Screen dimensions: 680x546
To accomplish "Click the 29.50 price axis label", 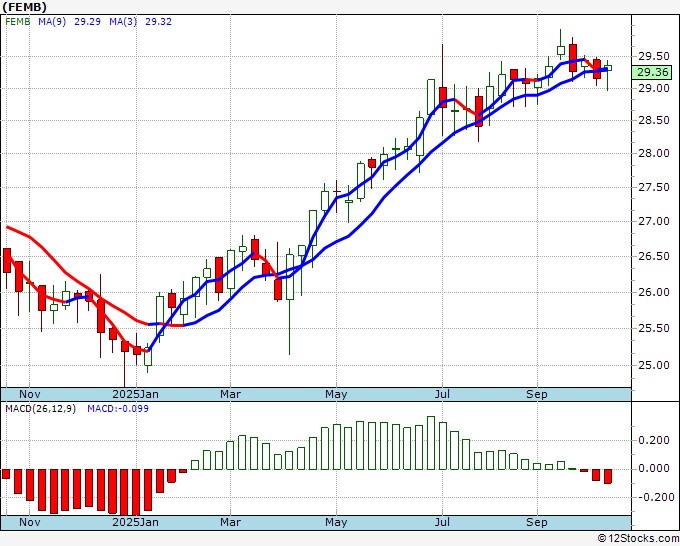I will tap(653, 56).
